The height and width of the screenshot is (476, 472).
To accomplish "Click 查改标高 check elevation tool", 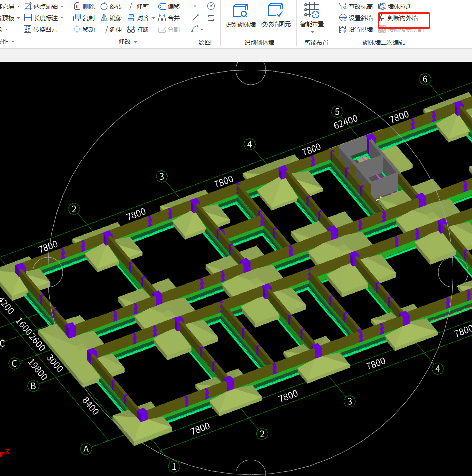I will click(356, 6).
